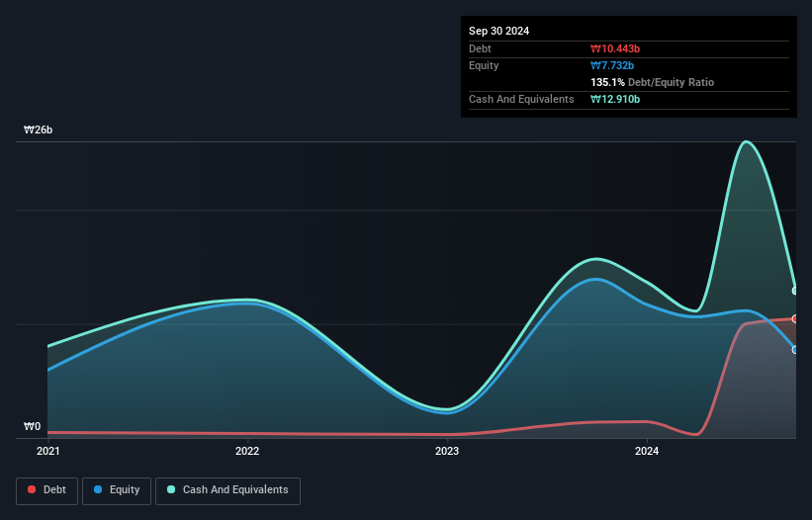The image size is (812, 520).
Task: Click the blue Equity legend dot
Action: (98, 489)
